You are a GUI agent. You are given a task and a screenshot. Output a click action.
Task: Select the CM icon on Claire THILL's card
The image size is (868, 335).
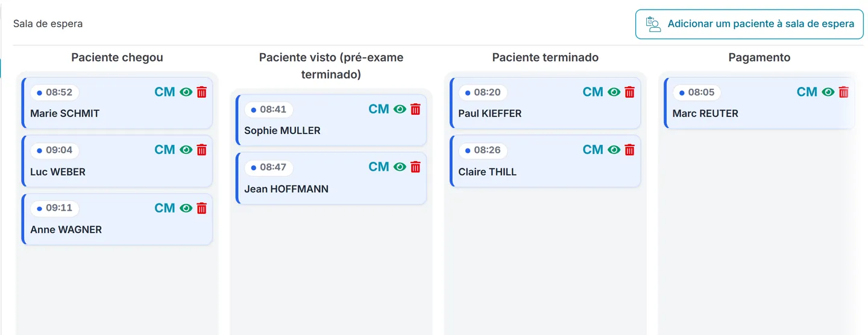point(593,150)
